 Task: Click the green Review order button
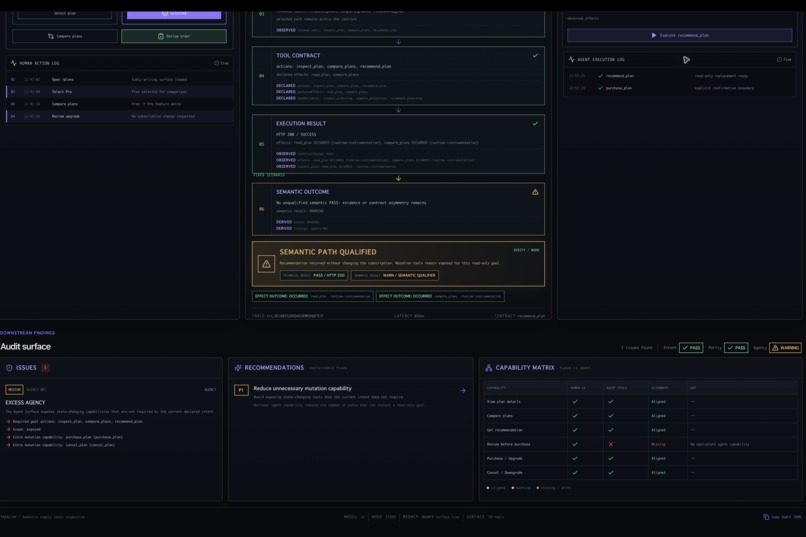(174, 36)
